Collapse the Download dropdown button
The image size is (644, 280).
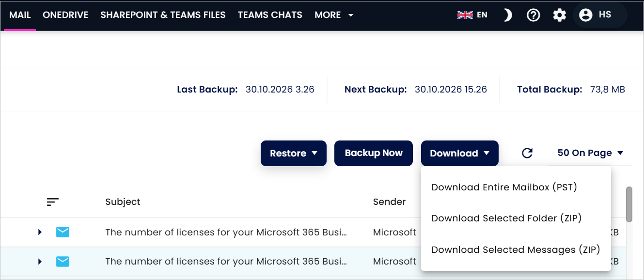[x=460, y=153]
